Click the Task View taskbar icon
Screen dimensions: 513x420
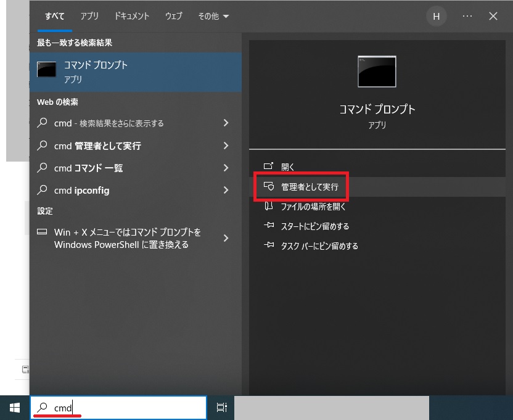tap(221, 408)
